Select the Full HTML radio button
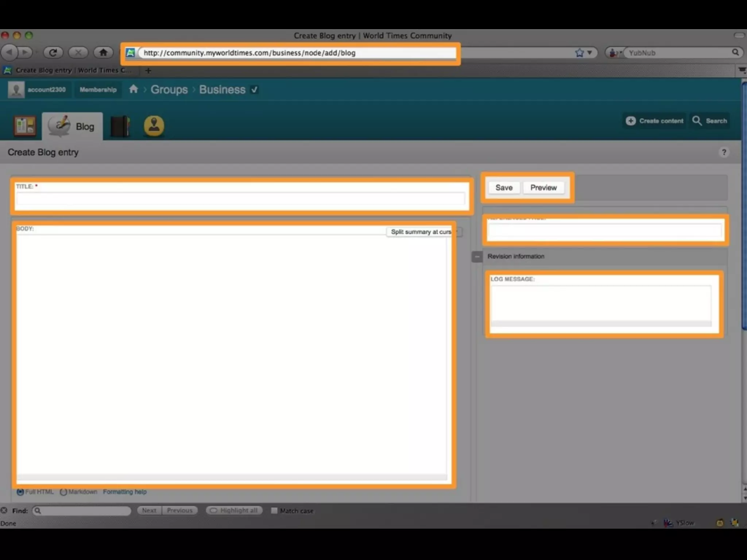The height and width of the screenshot is (560, 747). [20, 492]
